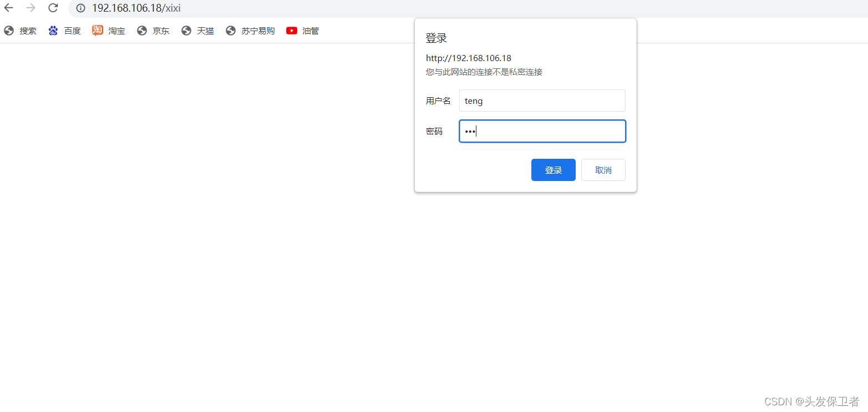The image size is (868, 412).
Task: Open the 京东 bookmark
Action: (153, 31)
